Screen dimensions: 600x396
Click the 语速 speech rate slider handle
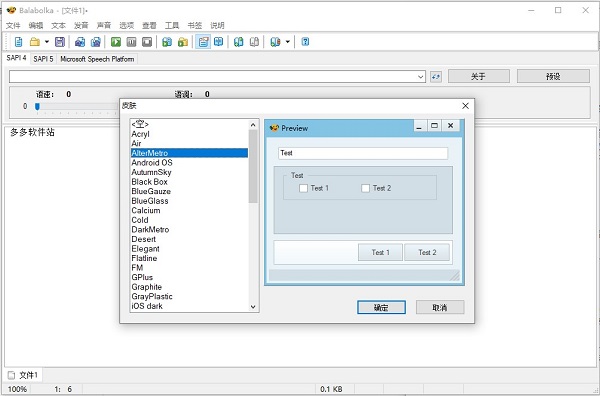pyautogui.click(x=37, y=106)
